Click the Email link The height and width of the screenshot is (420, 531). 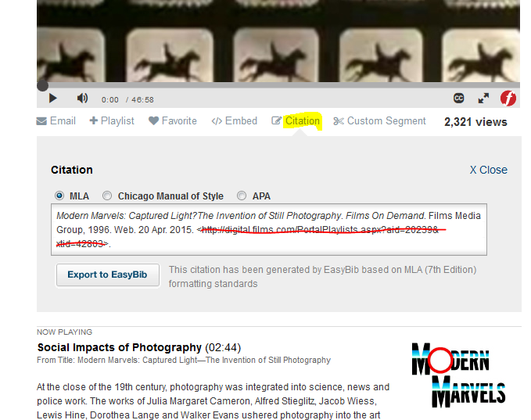(63, 121)
